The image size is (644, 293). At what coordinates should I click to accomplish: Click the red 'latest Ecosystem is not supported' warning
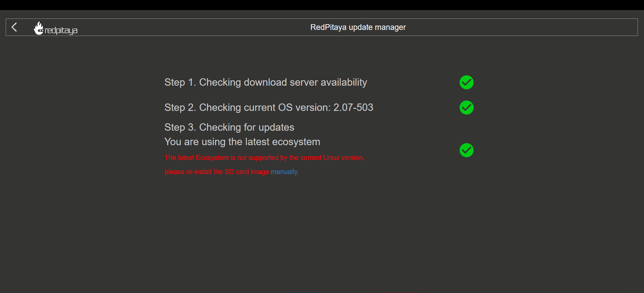pos(265,158)
